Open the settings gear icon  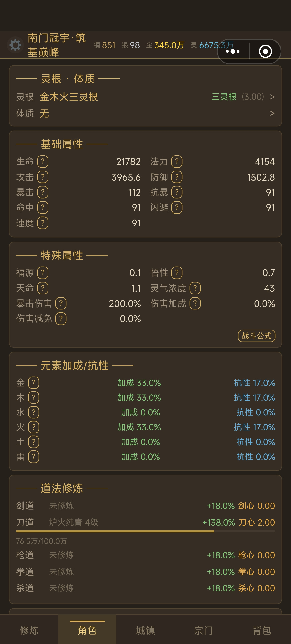click(15, 45)
